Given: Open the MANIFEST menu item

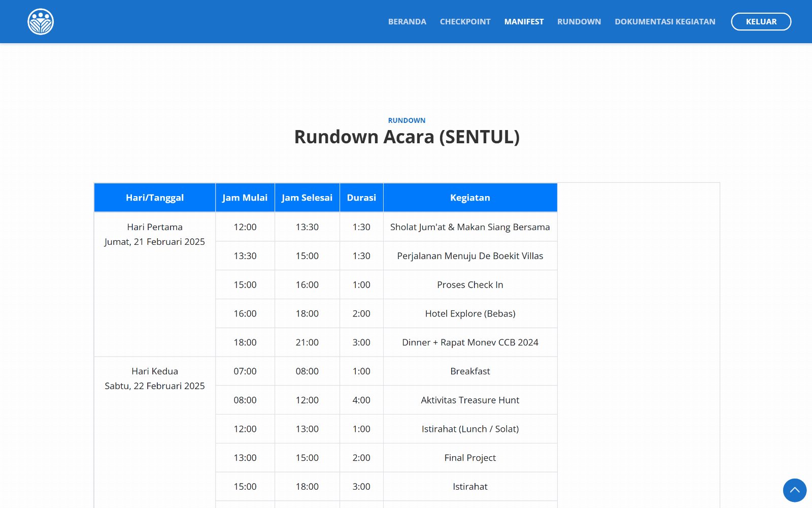Looking at the screenshot, I should click(x=524, y=21).
